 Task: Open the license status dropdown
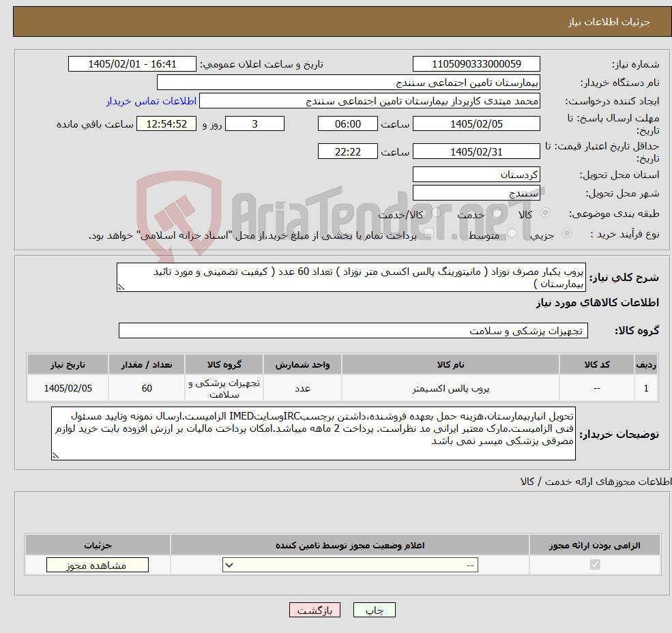click(350, 565)
